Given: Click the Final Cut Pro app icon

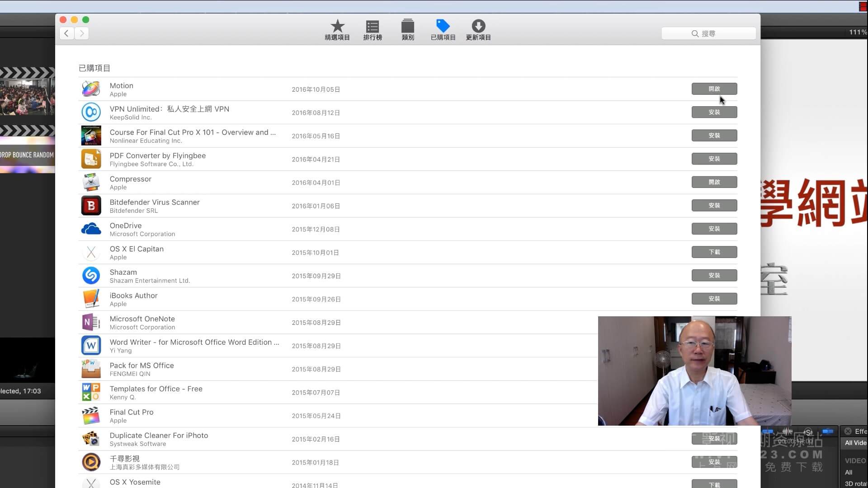Looking at the screenshot, I should (x=91, y=416).
